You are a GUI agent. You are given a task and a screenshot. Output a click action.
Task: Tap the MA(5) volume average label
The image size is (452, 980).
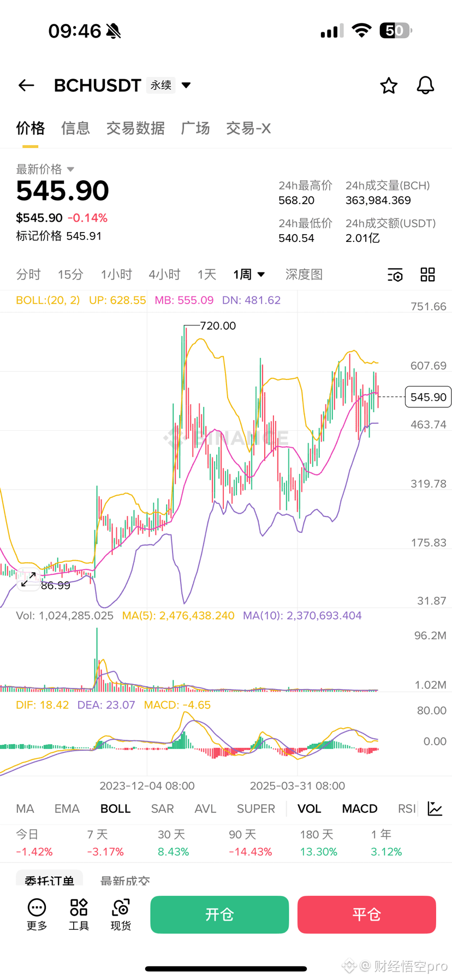tap(179, 615)
